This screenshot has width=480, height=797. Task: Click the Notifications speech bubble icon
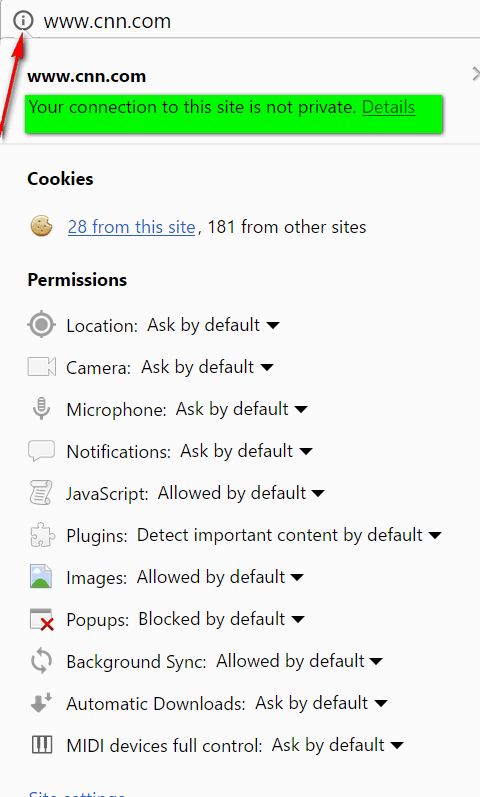[x=41, y=451]
